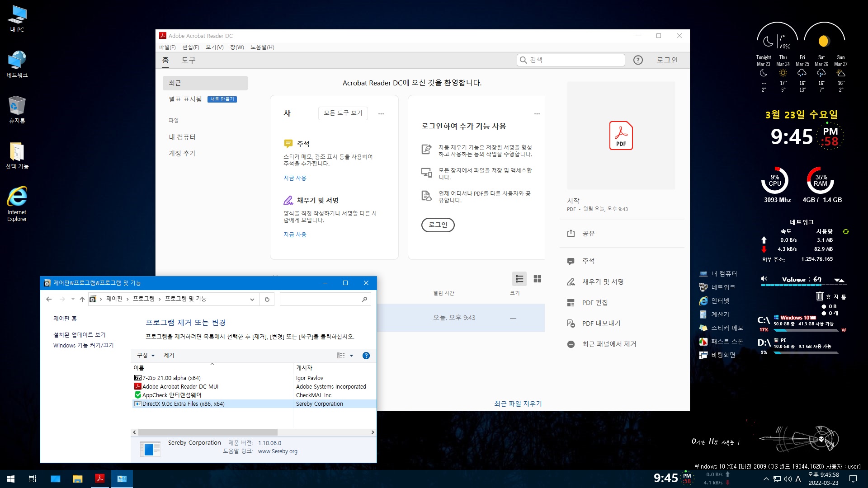This screenshot has width=868, height=488.
Task: Open the Edit menu in Acrobat Reader
Action: (190, 47)
